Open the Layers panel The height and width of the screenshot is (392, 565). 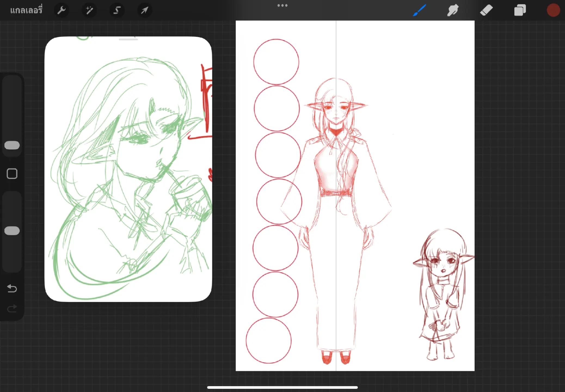click(x=520, y=10)
